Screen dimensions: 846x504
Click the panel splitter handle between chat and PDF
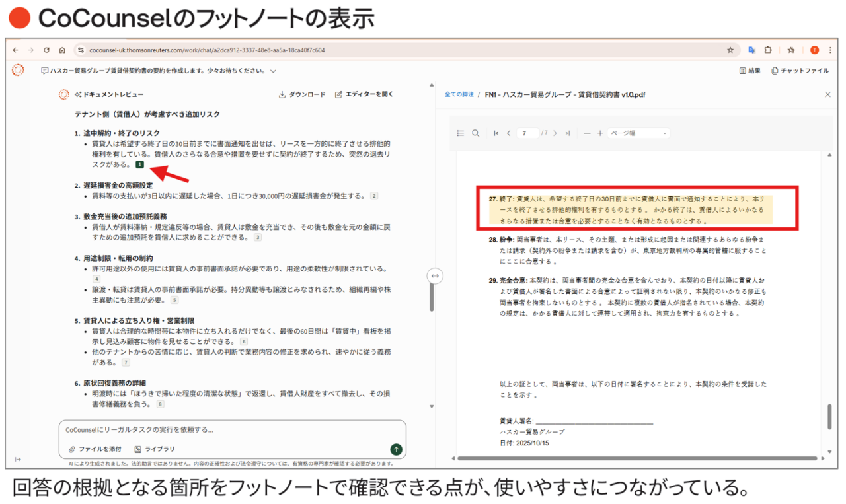tap(434, 275)
